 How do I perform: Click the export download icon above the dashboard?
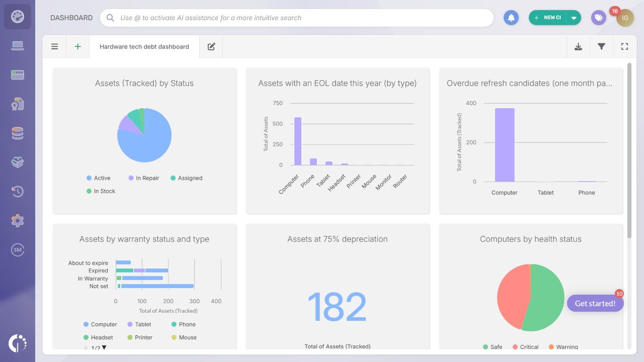[578, 46]
